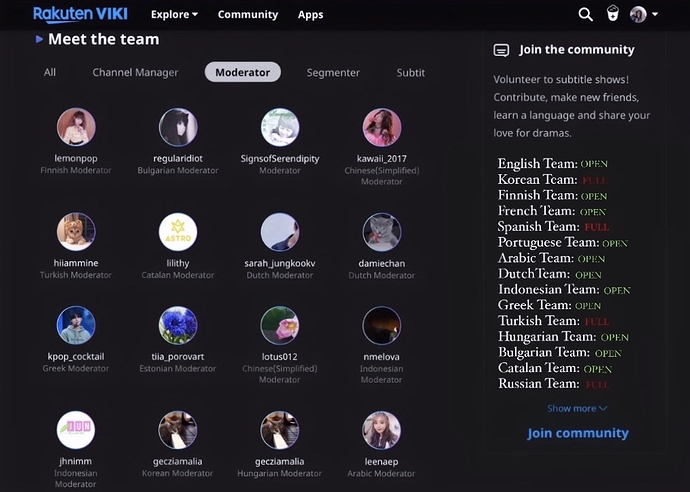
Task: Open lemonpop's avatar
Action: 76,127
